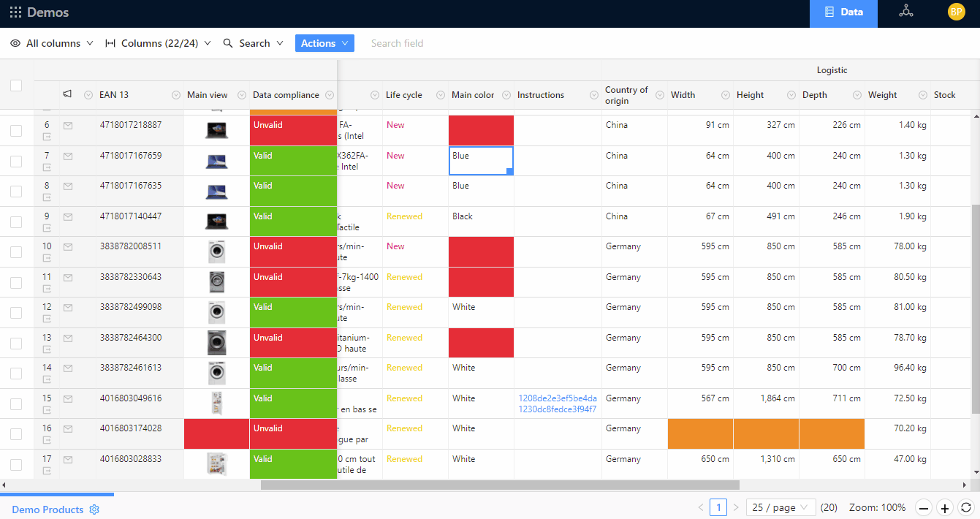Open the instructions link in row 15

(x=557, y=404)
